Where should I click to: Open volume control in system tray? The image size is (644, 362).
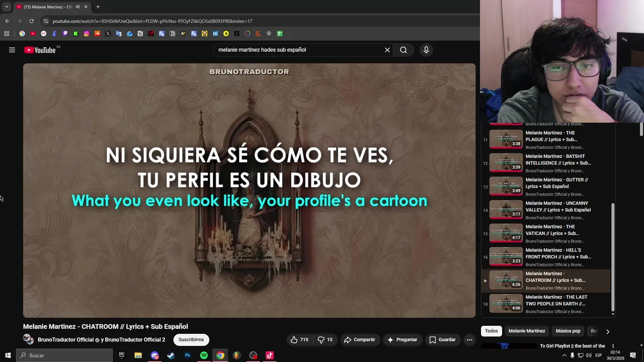tap(589, 355)
